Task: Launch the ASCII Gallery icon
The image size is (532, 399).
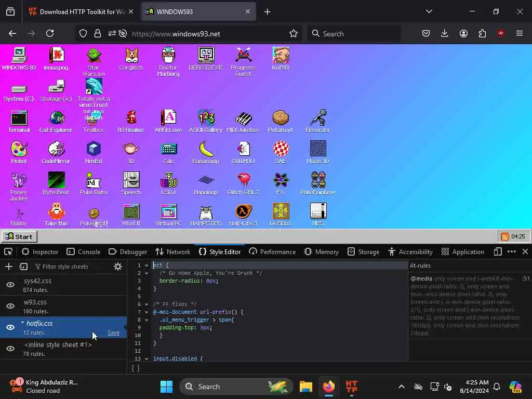Action: coord(206,121)
